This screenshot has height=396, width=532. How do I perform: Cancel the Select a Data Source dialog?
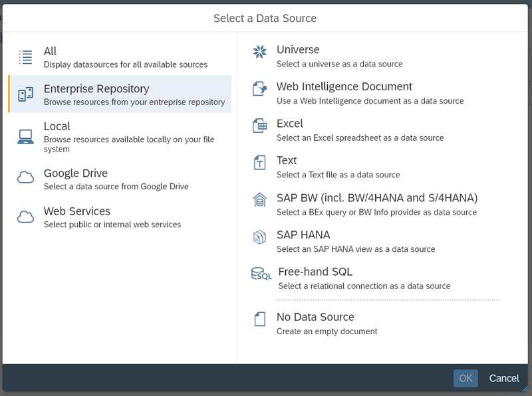pos(504,378)
